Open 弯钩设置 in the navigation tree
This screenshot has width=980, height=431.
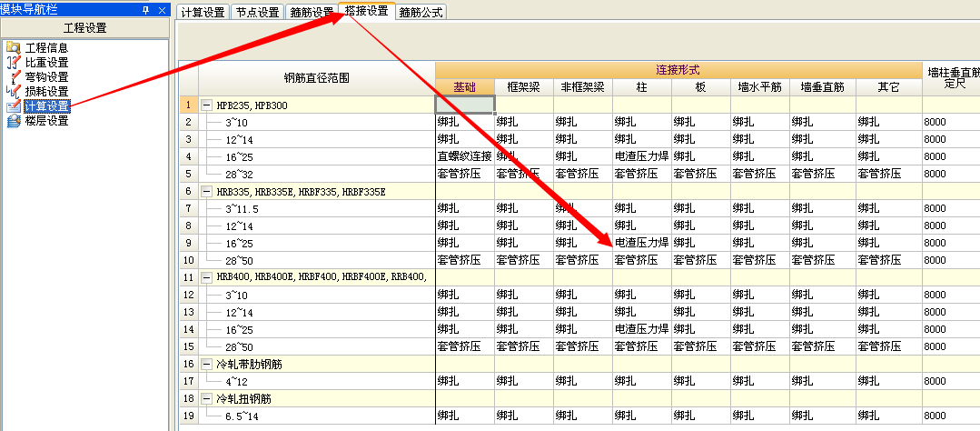[47, 77]
